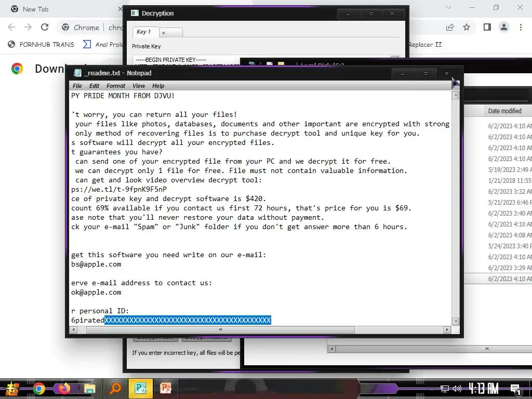Click the bs@apple.com email line
Screen dimensions: 532x399
coord(96,264)
